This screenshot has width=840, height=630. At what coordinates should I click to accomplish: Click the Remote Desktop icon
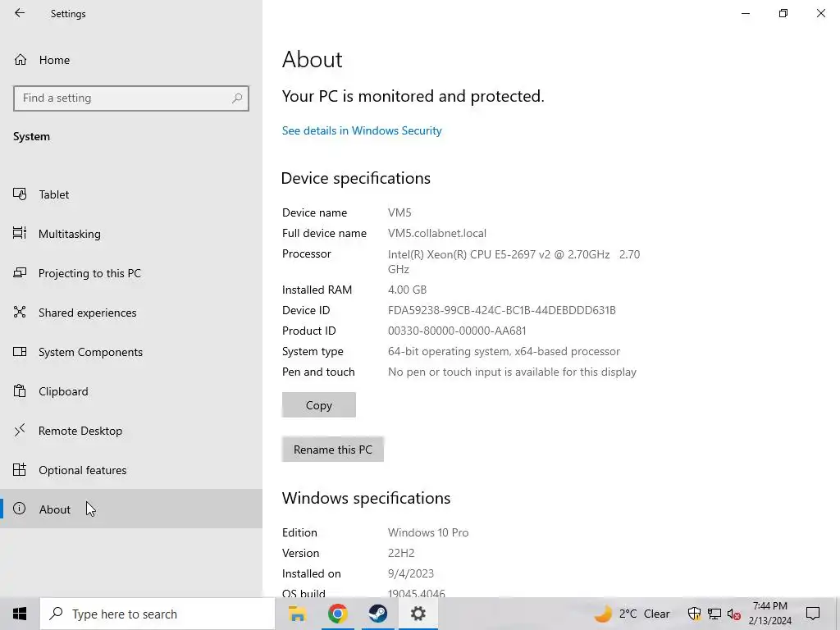[20, 430]
